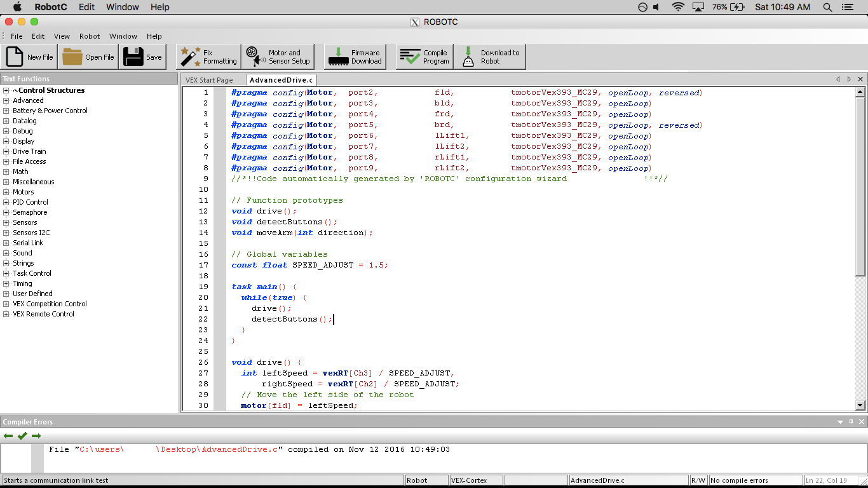Viewport: 868px width, 488px height.
Task: Go to previous compiler error arrow
Action: [x=8, y=436]
